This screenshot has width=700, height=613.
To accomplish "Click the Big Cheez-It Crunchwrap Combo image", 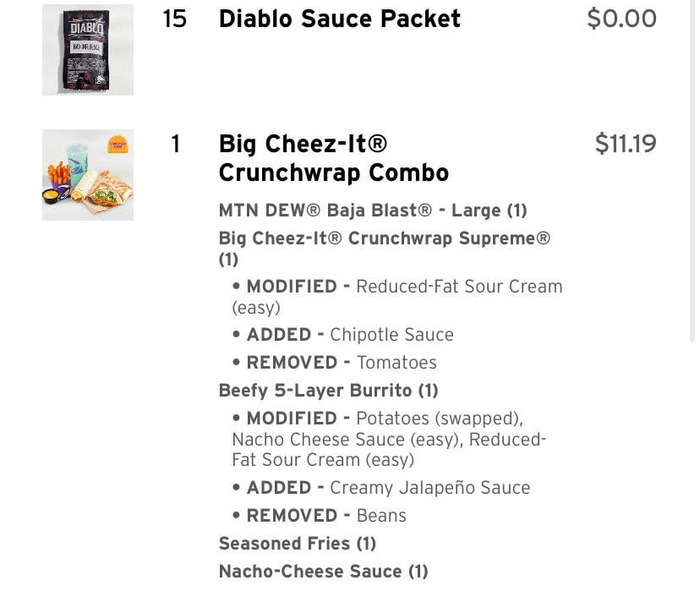I will click(88, 175).
